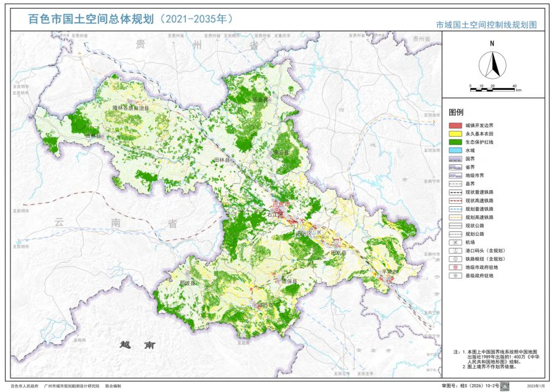This screenshot has width=554, height=392.
Task: Click the red 百色市 city marker on the map
Action: (278, 210)
